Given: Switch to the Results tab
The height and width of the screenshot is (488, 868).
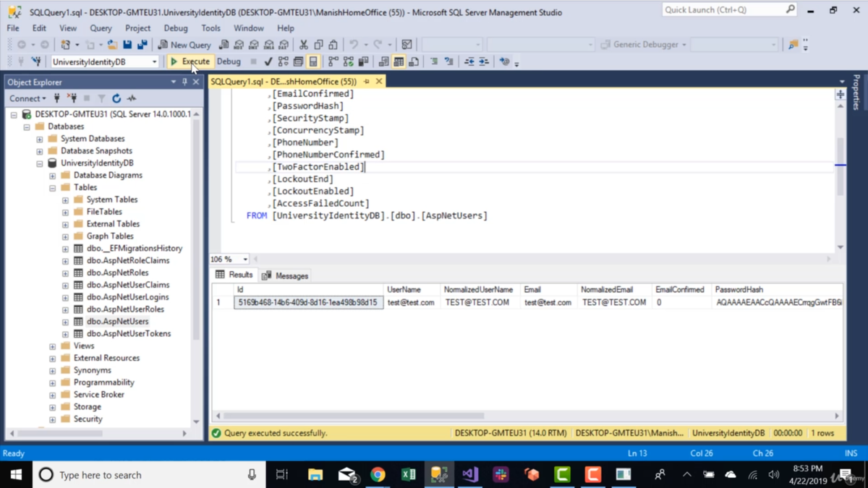Looking at the screenshot, I should pos(234,275).
